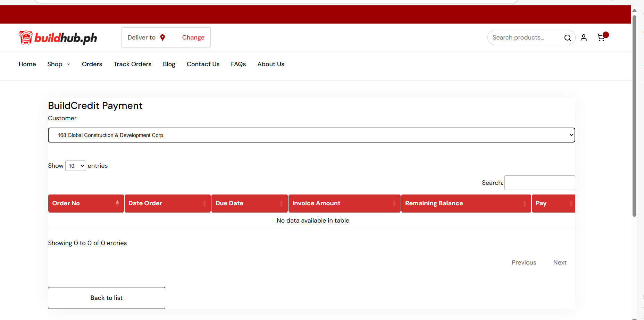Click the page vertical scrollbar

pos(634,114)
